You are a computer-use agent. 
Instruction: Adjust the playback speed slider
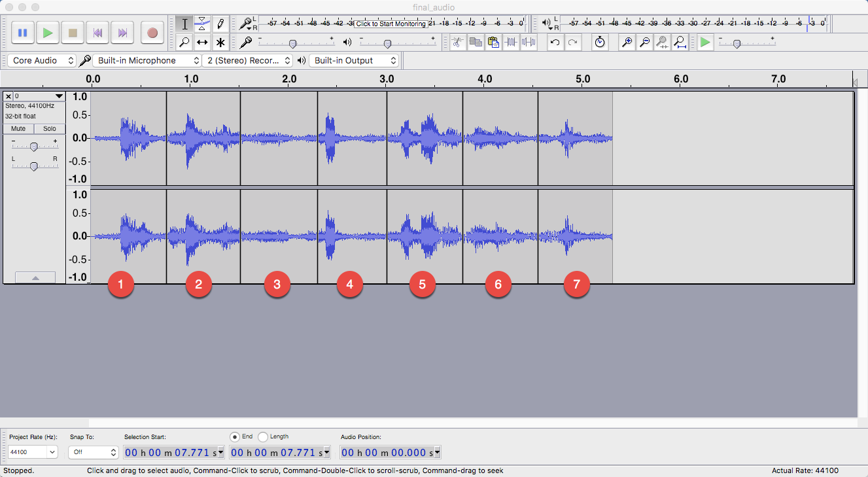tap(737, 44)
